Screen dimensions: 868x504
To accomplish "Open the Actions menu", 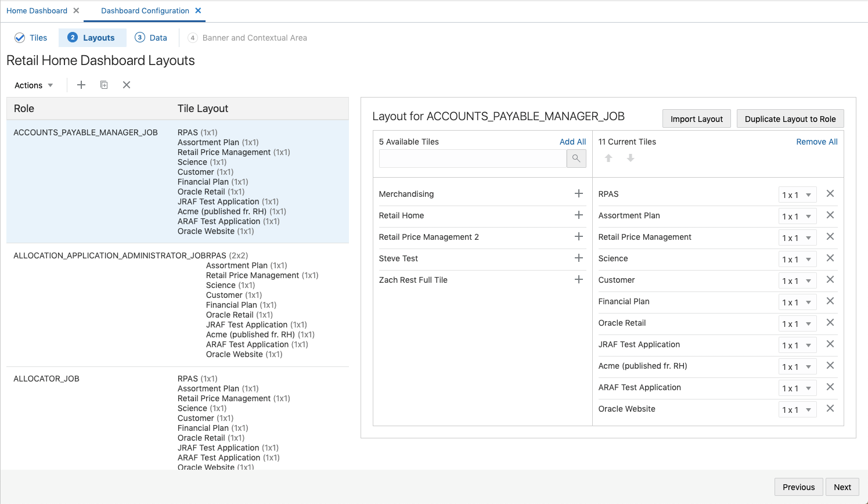I will [x=33, y=85].
